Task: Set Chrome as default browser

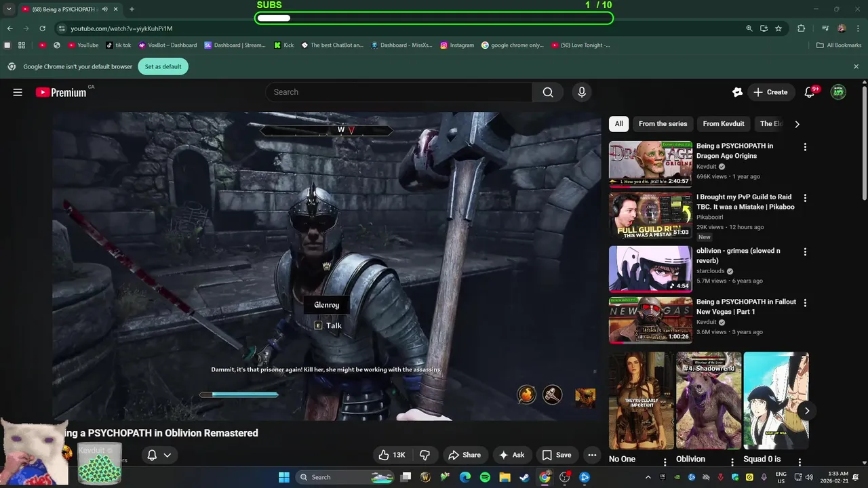Action: point(163,66)
